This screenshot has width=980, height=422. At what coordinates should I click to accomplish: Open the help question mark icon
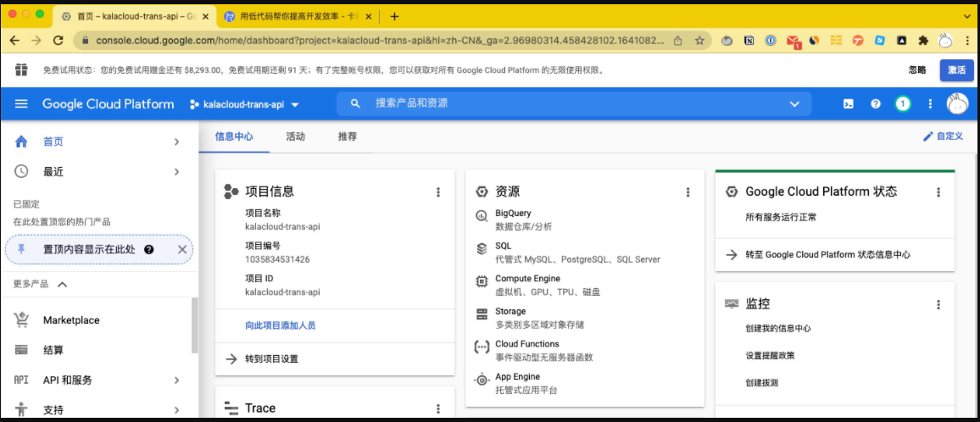point(876,103)
